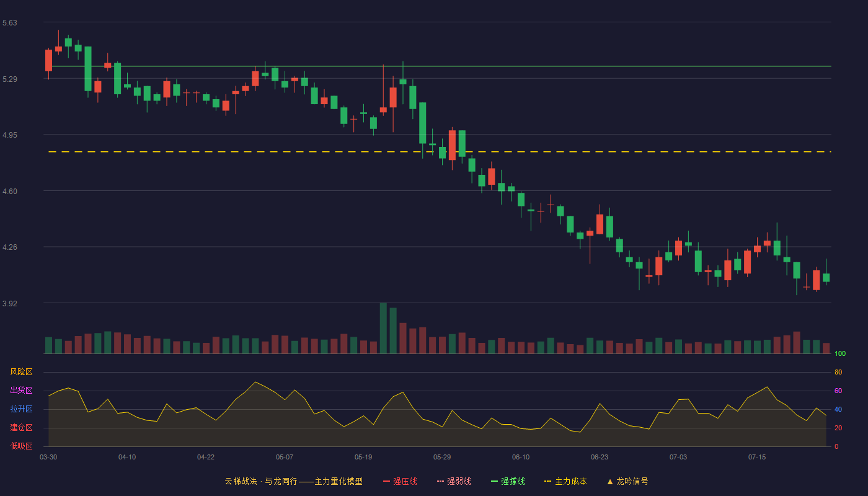Viewport: 868px width, 496px height.
Task: Click the 龙吟信号 triangle icon
Action: pyautogui.click(x=610, y=481)
